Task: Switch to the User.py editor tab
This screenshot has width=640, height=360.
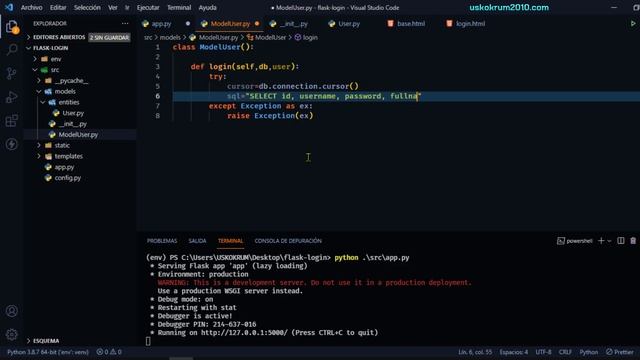Action: 349,24
